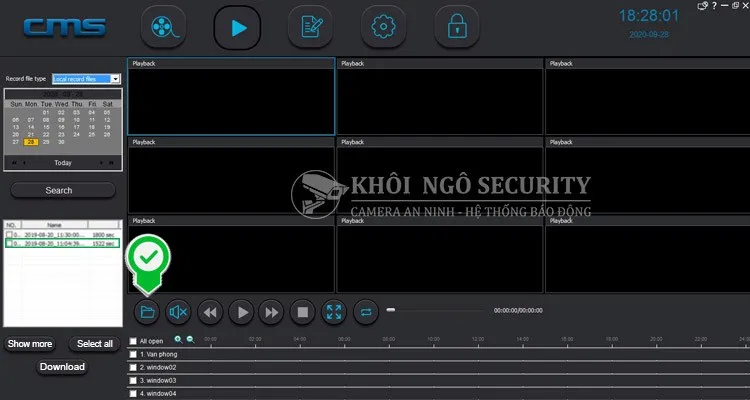Screen dimensions: 750x400
Task: Toggle the muted speaker icon
Action: point(178,312)
